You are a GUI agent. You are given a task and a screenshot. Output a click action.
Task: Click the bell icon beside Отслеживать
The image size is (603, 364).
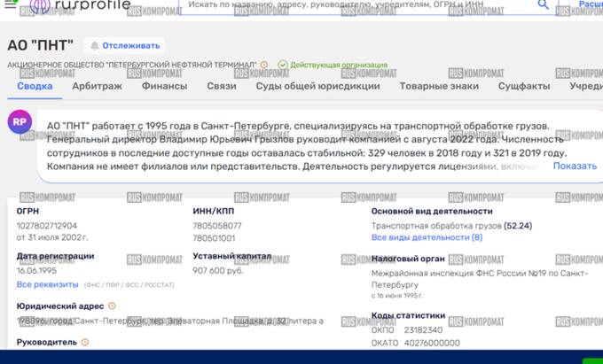pos(94,46)
